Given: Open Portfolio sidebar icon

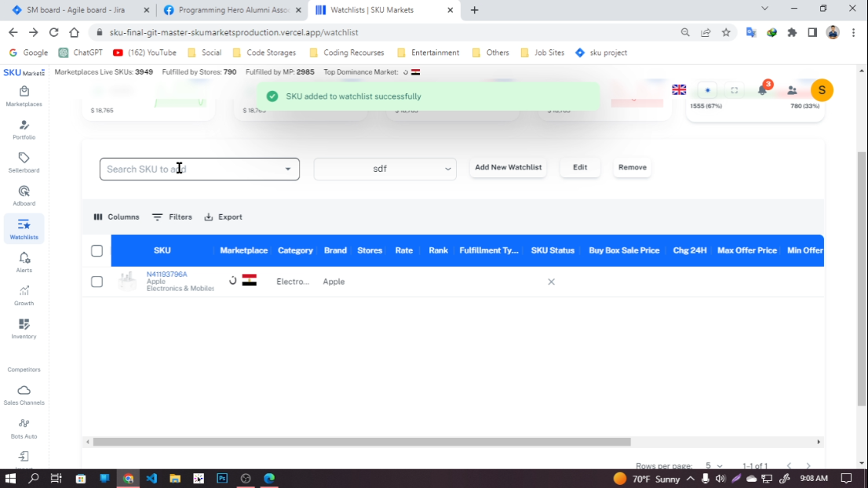Looking at the screenshot, I should (24, 129).
